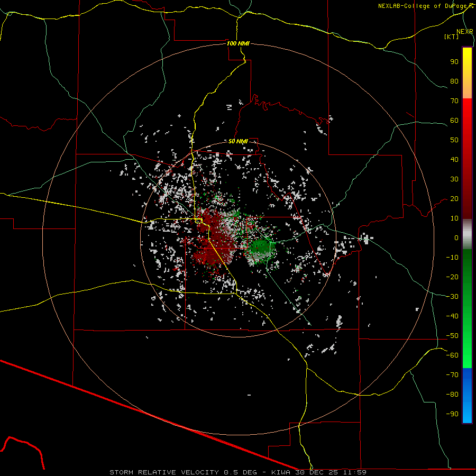
Task: Click the "20" value on velocity scale
Action: 454,199
